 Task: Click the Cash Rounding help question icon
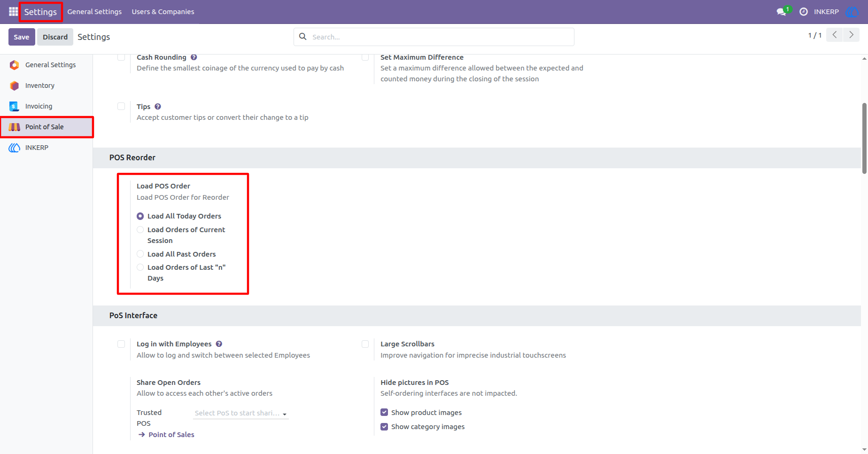[194, 57]
